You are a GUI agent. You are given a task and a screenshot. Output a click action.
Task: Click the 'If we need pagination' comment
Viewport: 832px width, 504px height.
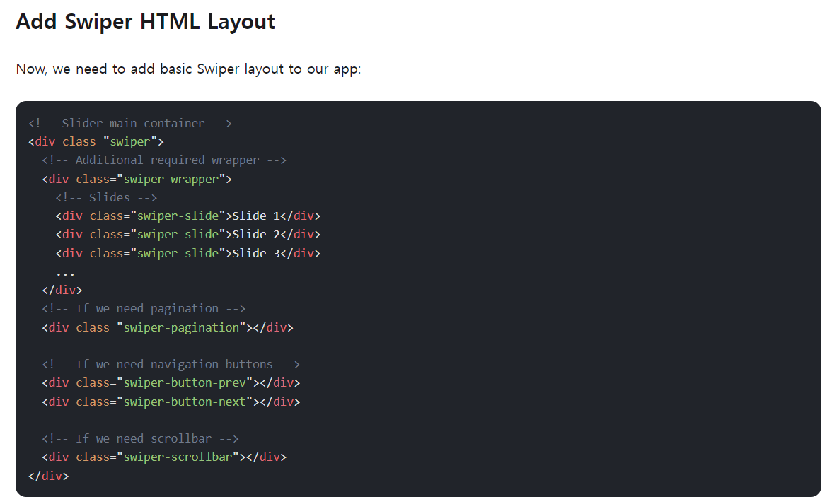tap(144, 309)
